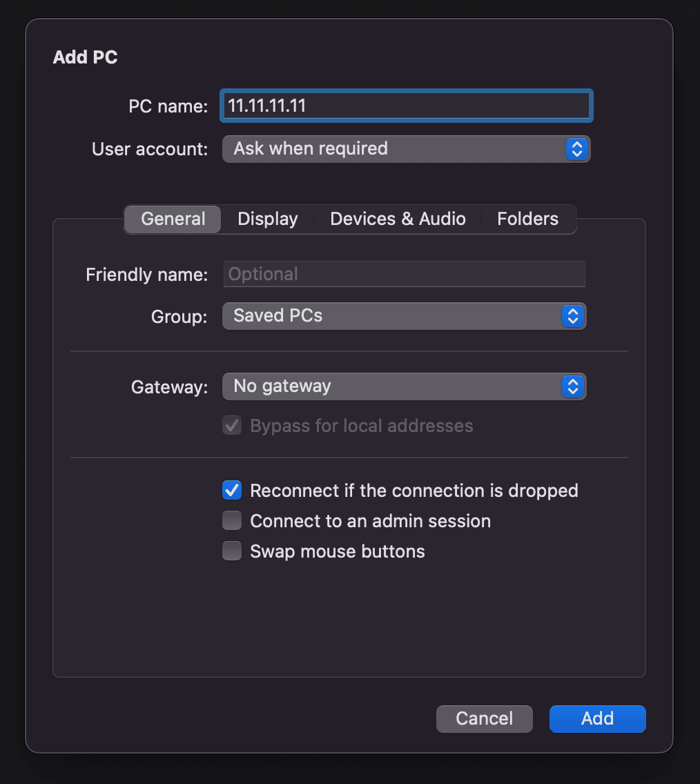The image size is (700, 784).
Task: Click the Group popup arrows icon
Action: (573, 316)
